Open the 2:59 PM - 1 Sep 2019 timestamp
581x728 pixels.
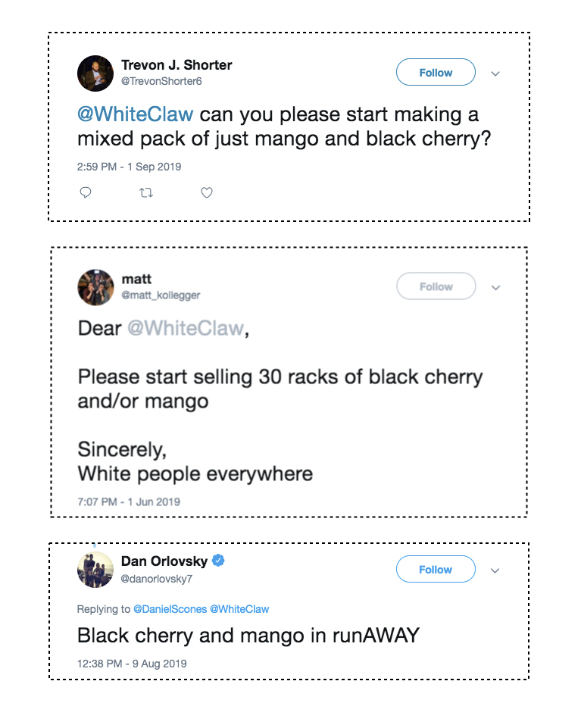tap(129, 167)
